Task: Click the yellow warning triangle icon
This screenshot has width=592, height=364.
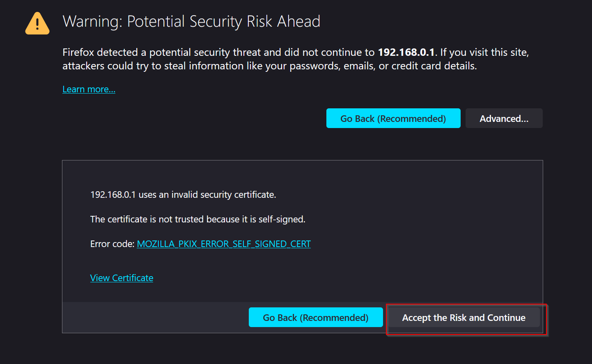Action: (37, 23)
